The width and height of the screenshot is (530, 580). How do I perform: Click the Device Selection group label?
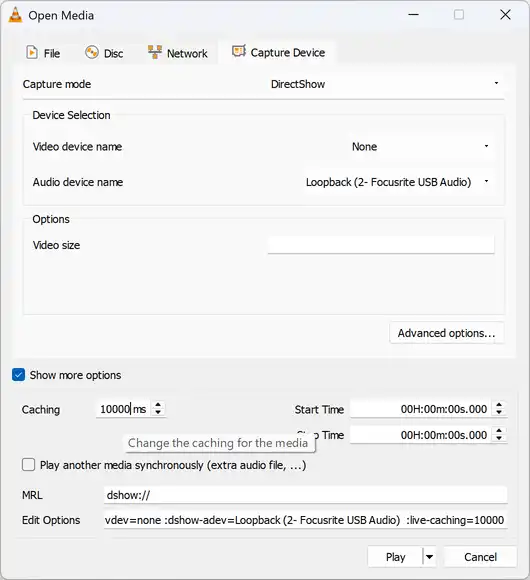click(x=71, y=115)
